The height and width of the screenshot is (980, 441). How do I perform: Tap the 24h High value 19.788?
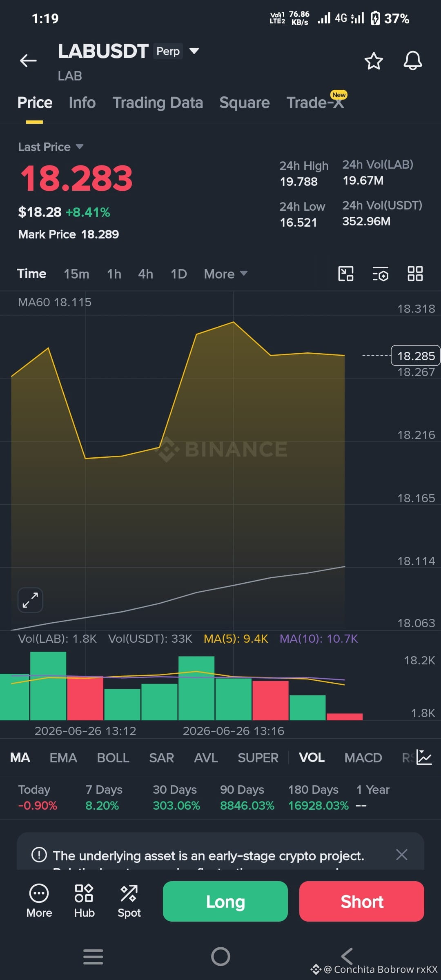298,181
